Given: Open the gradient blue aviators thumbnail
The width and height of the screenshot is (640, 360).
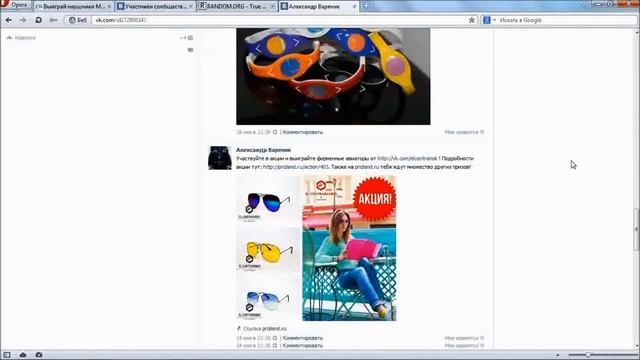Looking at the screenshot, I should coord(268,298).
